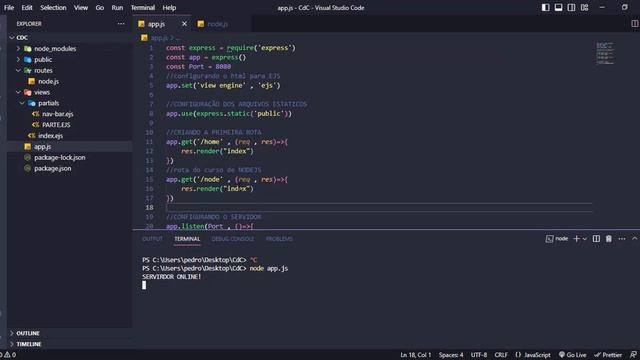The width and height of the screenshot is (640, 360).
Task: Toggle secondary side bar layout icon
Action: [x=571, y=7]
